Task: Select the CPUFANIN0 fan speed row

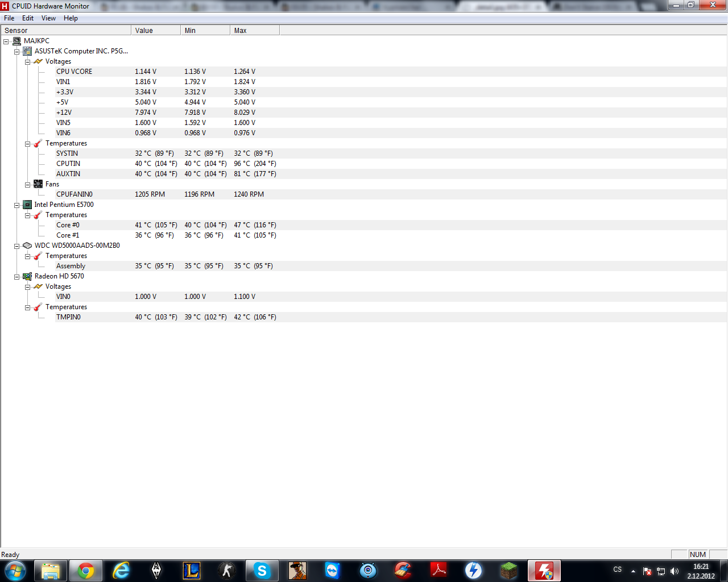Action: point(74,194)
